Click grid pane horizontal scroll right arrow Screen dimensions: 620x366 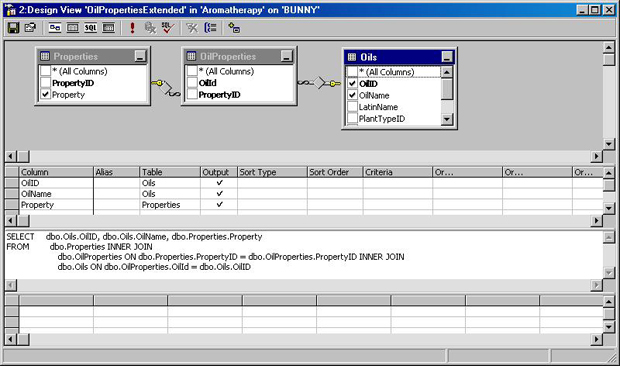coord(597,220)
